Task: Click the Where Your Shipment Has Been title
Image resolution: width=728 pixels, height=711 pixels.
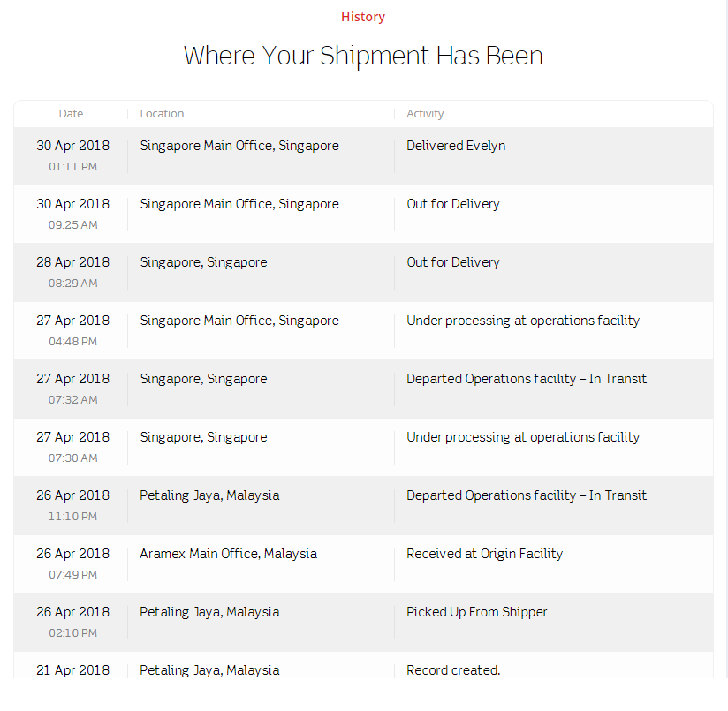Action: click(363, 56)
